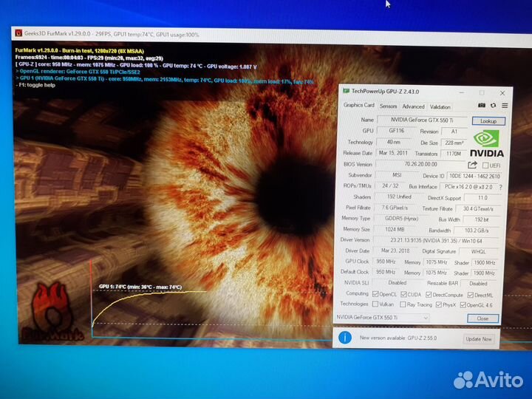Click the Default Clock Shader value 1900 MHz

pyautogui.click(x=484, y=273)
